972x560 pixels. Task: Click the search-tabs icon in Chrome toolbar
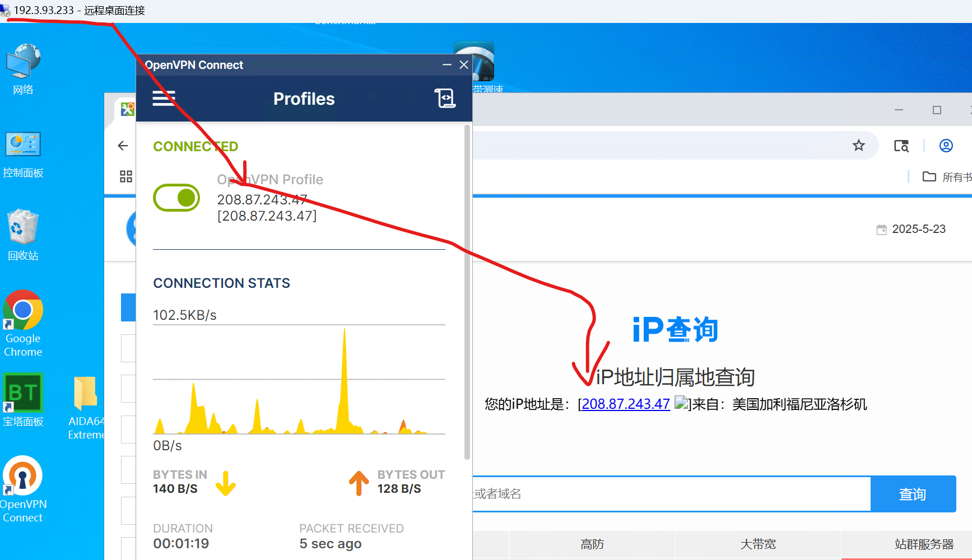(901, 146)
